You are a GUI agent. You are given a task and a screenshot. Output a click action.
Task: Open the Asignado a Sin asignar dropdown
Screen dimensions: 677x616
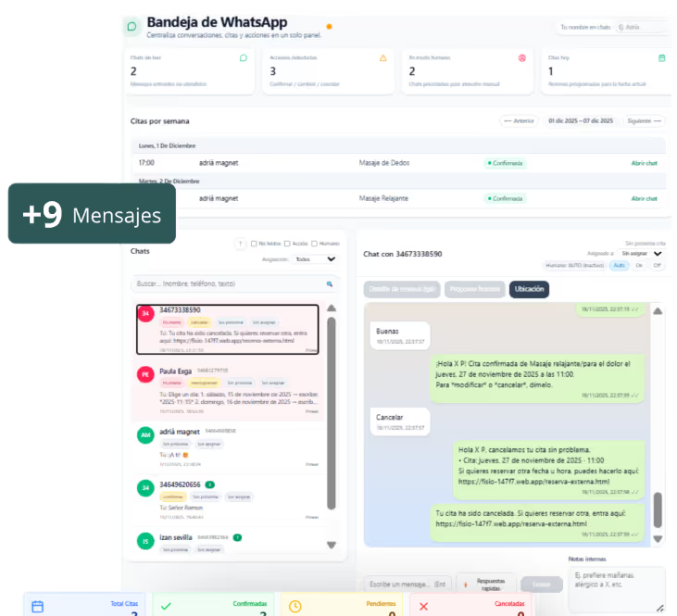pyautogui.click(x=641, y=254)
